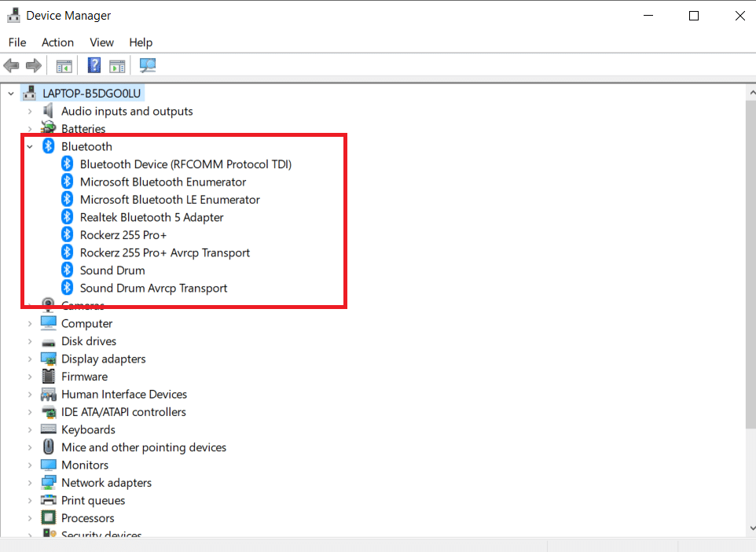Image resolution: width=756 pixels, height=552 pixels.
Task: Select the Sound Drum device
Action: 112,270
